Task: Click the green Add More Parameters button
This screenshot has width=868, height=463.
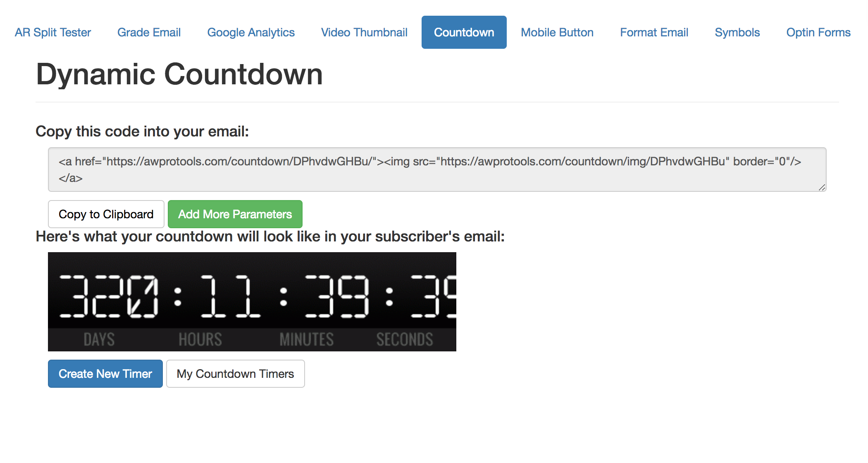Action: (x=235, y=214)
